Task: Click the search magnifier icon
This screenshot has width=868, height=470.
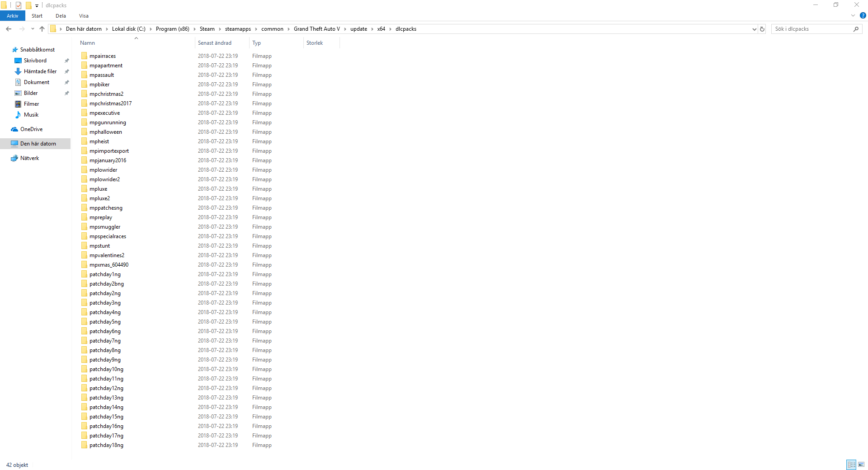Action: (x=856, y=29)
